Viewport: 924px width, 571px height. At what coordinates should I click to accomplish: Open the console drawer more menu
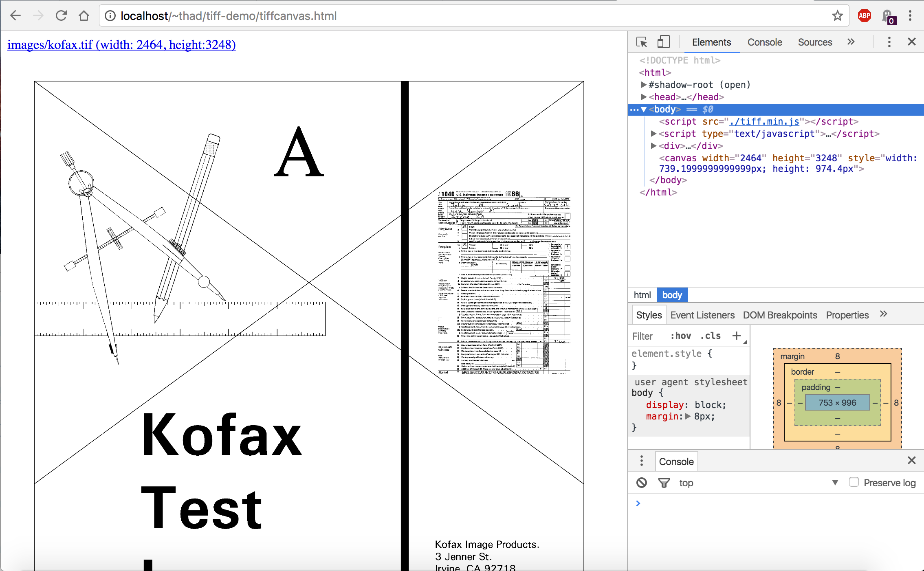point(642,461)
